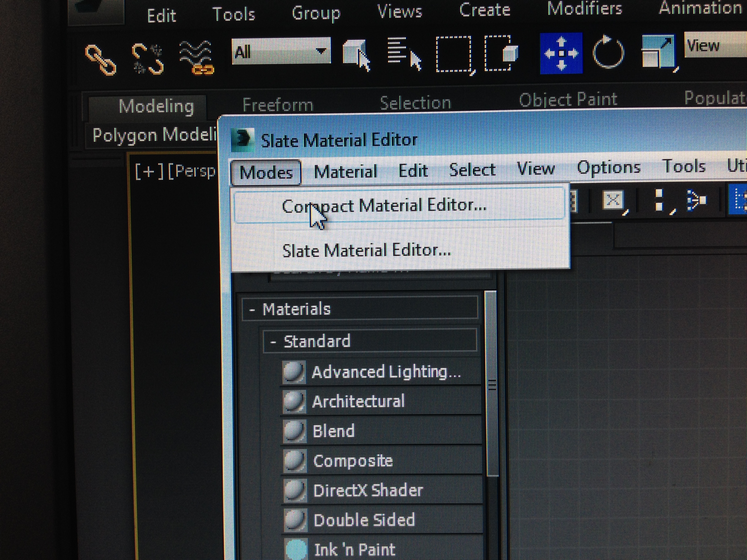Open the All selection filter dropdown

(x=281, y=51)
